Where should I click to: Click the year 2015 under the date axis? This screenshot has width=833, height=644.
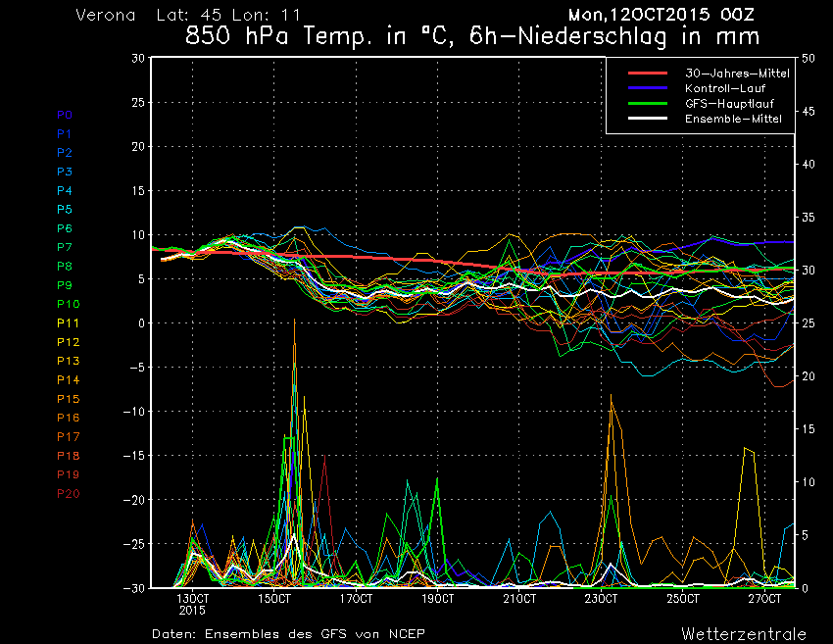coord(192,611)
